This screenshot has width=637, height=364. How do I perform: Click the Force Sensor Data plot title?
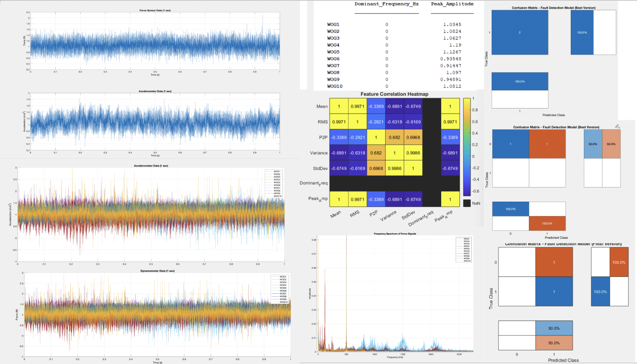click(155, 10)
